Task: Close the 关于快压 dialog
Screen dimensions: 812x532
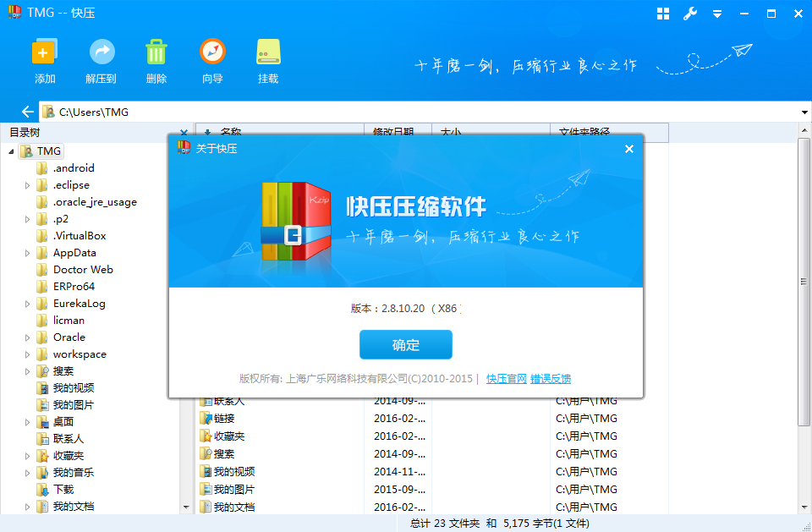Action: tap(628, 148)
